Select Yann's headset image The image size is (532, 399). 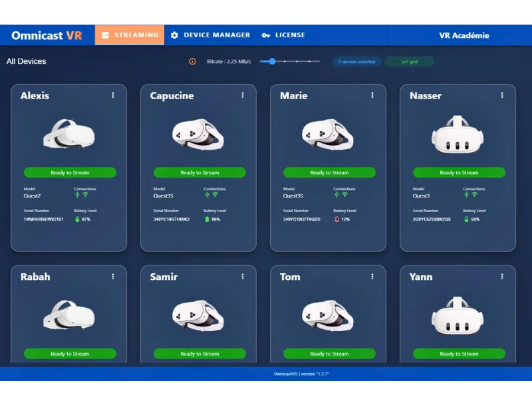[x=458, y=315]
